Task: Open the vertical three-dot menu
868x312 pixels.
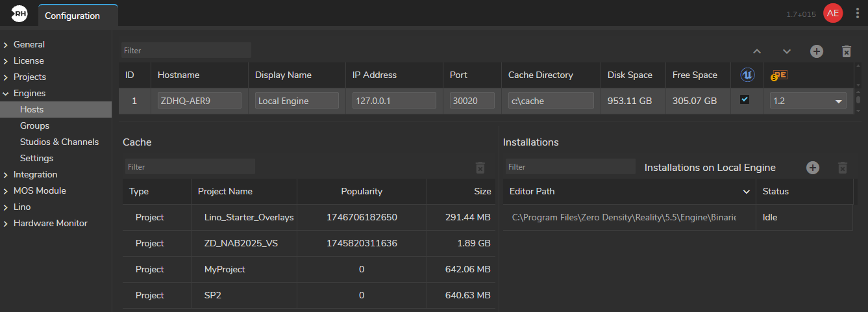Action: coord(857,13)
